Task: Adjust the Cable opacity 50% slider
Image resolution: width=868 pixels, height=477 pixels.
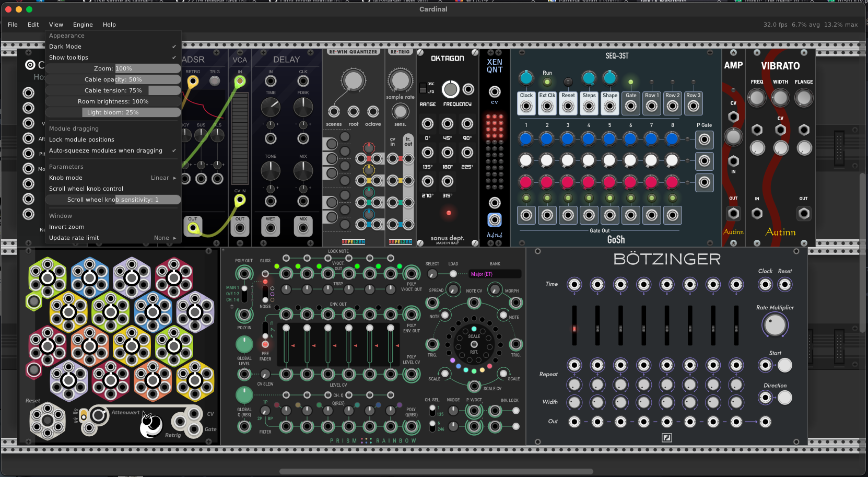Action: pyautogui.click(x=113, y=79)
